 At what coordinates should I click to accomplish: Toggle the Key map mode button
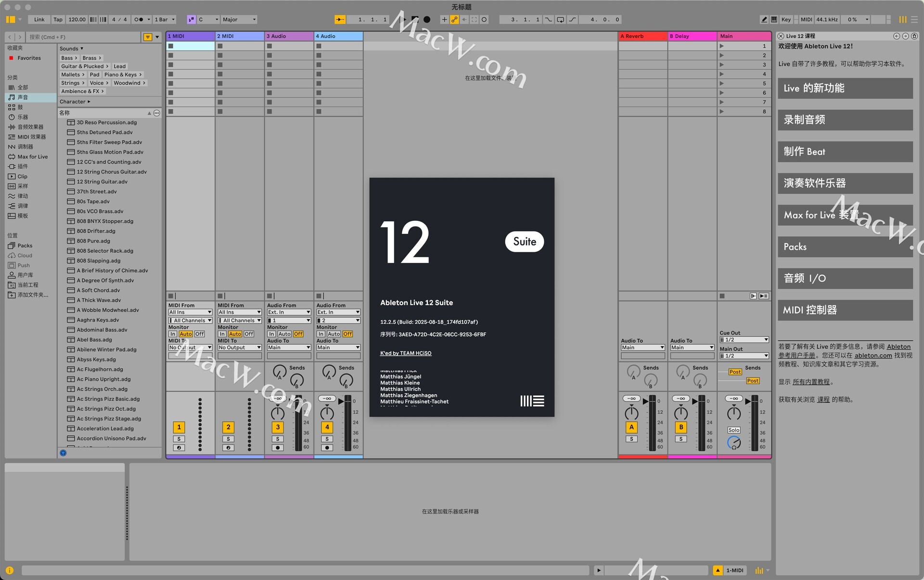point(786,20)
